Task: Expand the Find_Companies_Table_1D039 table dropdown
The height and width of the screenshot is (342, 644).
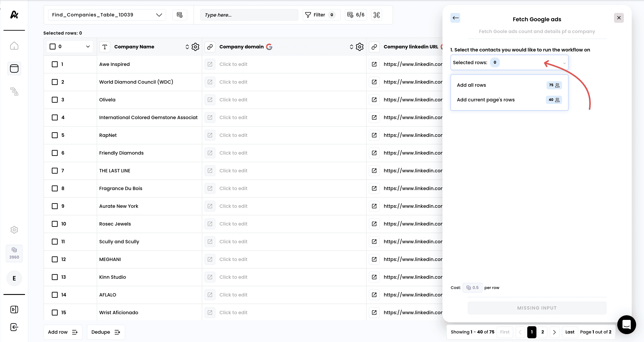Action: click(159, 15)
